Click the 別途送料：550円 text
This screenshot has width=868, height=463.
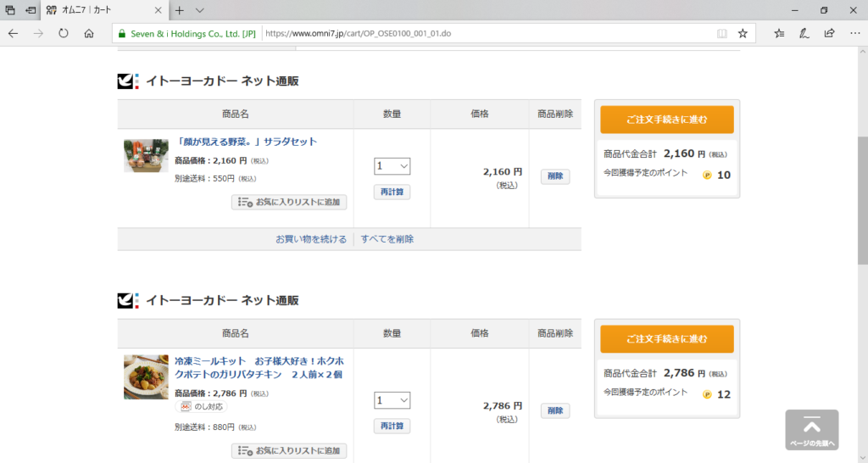(x=215, y=179)
